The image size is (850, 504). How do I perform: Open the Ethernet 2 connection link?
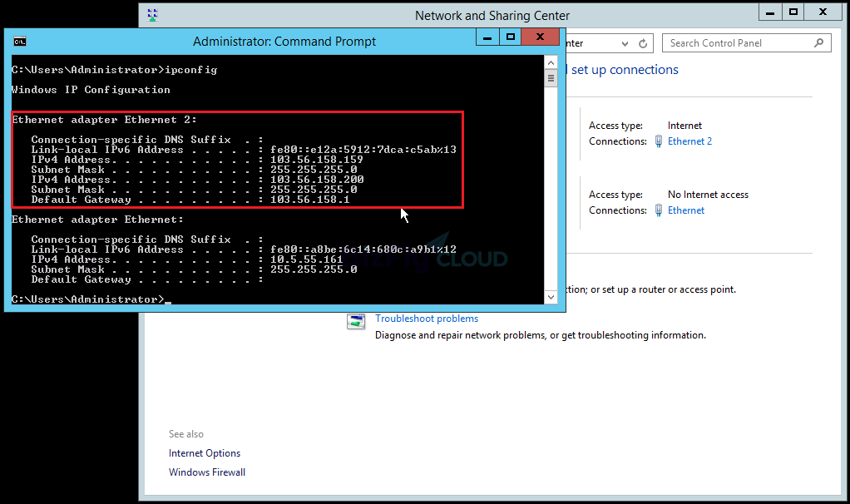tap(689, 141)
